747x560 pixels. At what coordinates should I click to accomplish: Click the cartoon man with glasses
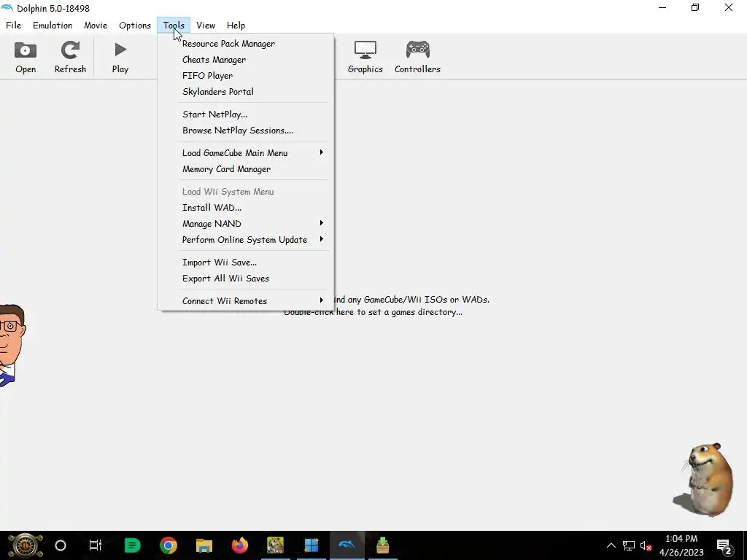12,345
